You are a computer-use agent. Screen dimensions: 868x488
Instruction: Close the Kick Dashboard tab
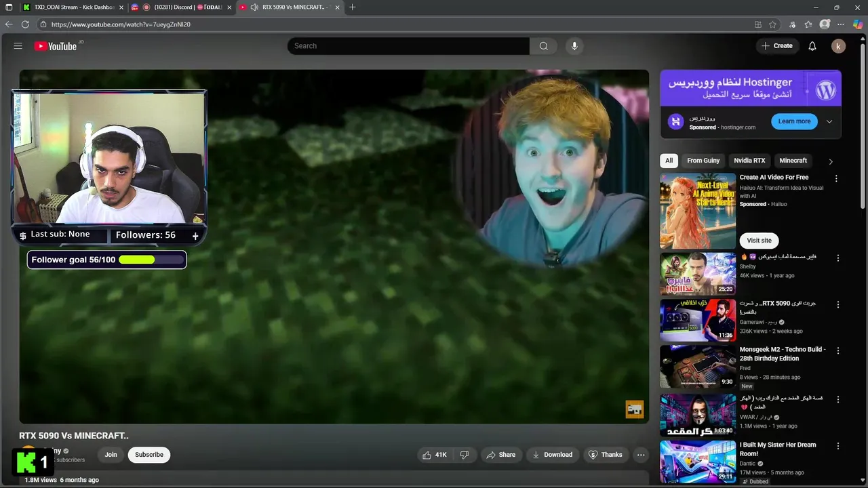click(x=120, y=7)
